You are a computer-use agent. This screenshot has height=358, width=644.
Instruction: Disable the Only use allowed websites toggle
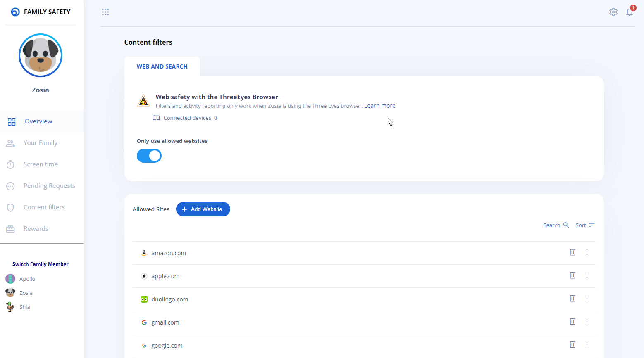pos(149,156)
